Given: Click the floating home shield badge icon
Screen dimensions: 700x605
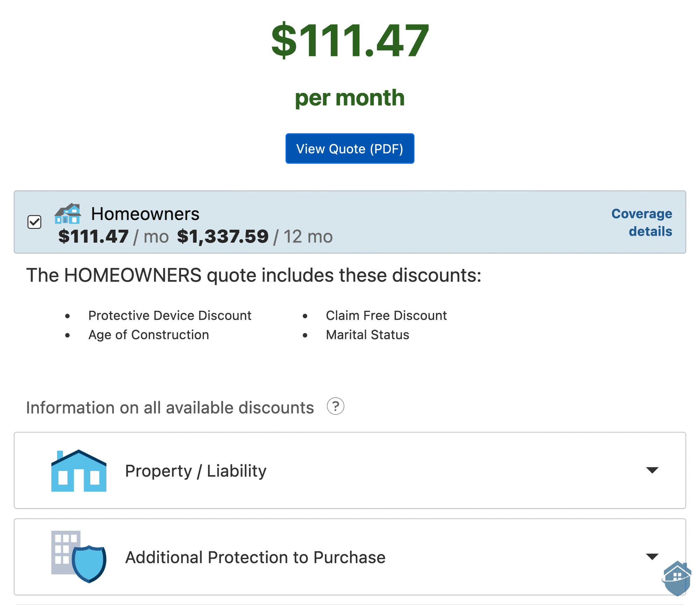Looking at the screenshot, I should (x=677, y=578).
